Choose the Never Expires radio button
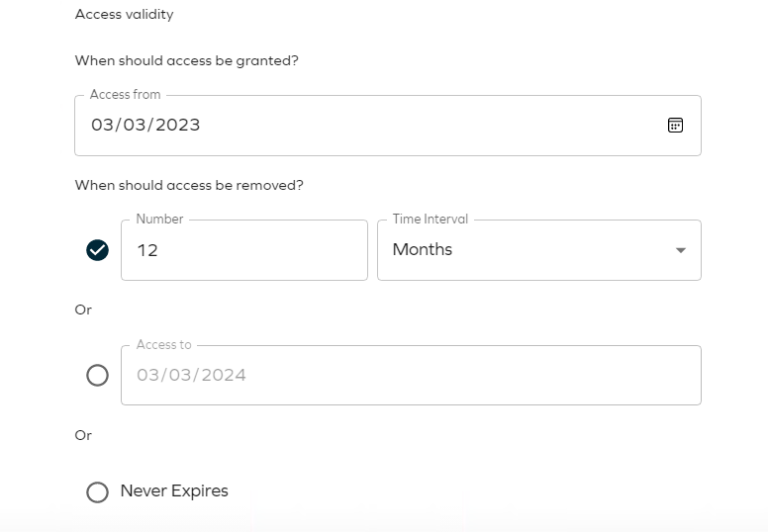The width and height of the screenshot is (768, 532). [x=97, y=491]
